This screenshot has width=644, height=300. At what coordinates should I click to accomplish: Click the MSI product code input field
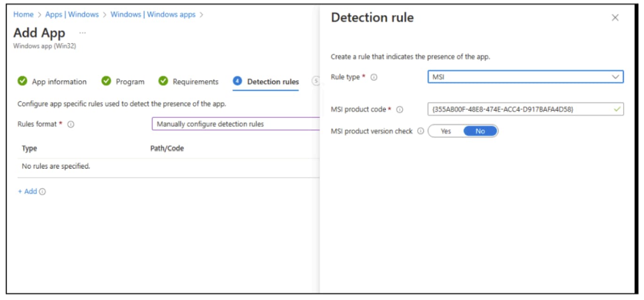click(521, 109)
